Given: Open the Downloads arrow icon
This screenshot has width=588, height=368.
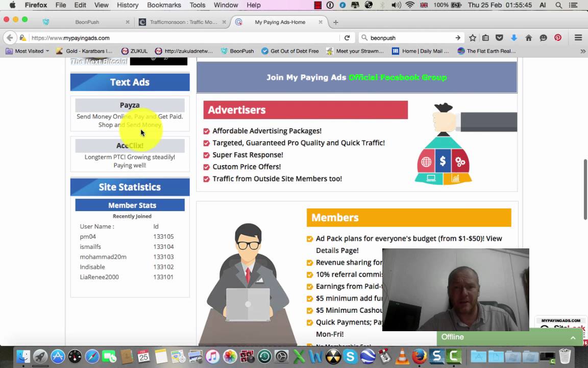Looking at the screenshot, I should tap(514, 38).
